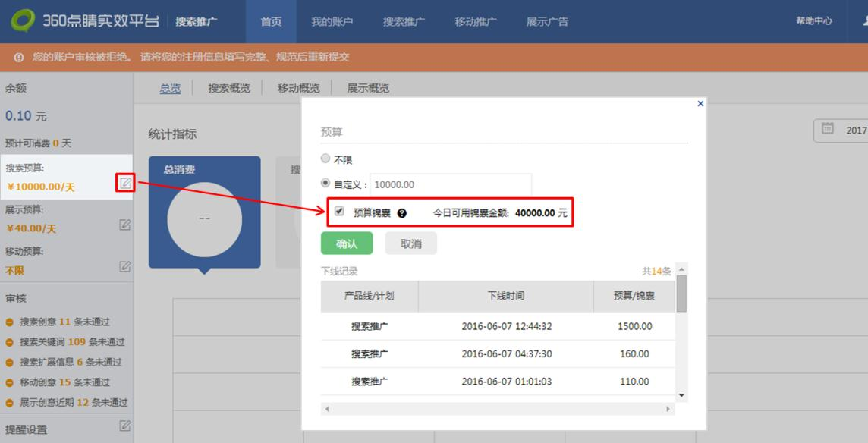Click right arrow of horizontal scrollbar
The width and height of the screenshot is (868, 443).
click(x=668, y=409)
